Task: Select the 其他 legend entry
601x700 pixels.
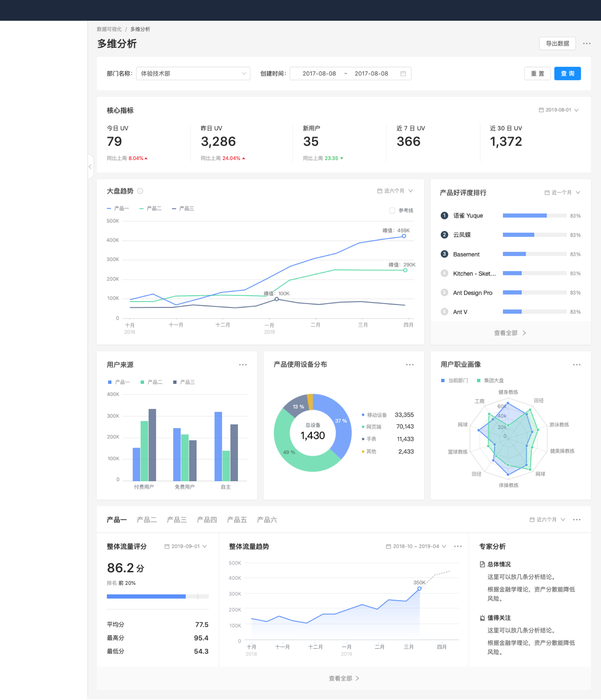Action: tap(388, 452)
